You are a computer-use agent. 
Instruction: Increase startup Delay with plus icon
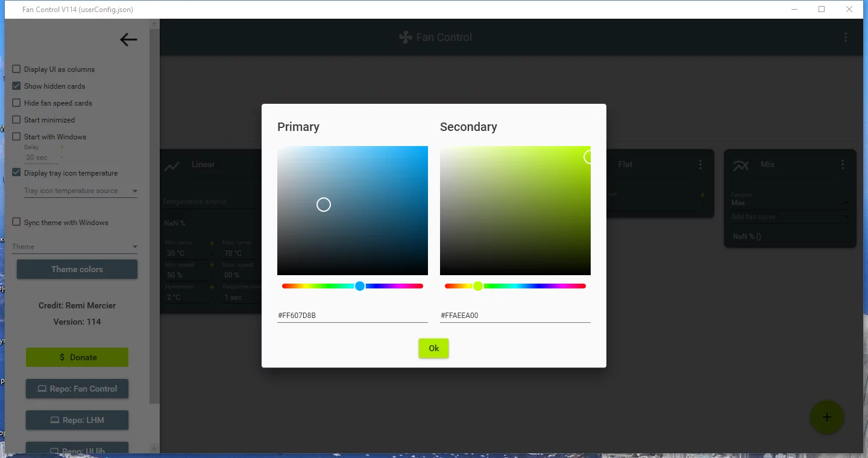click(62, 147)
